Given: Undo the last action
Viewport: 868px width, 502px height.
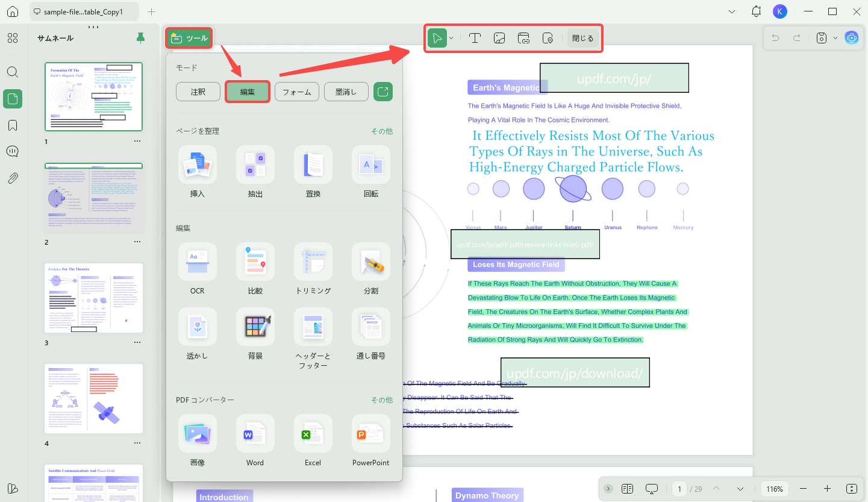Looking at the screenshot, I should 775,38.
